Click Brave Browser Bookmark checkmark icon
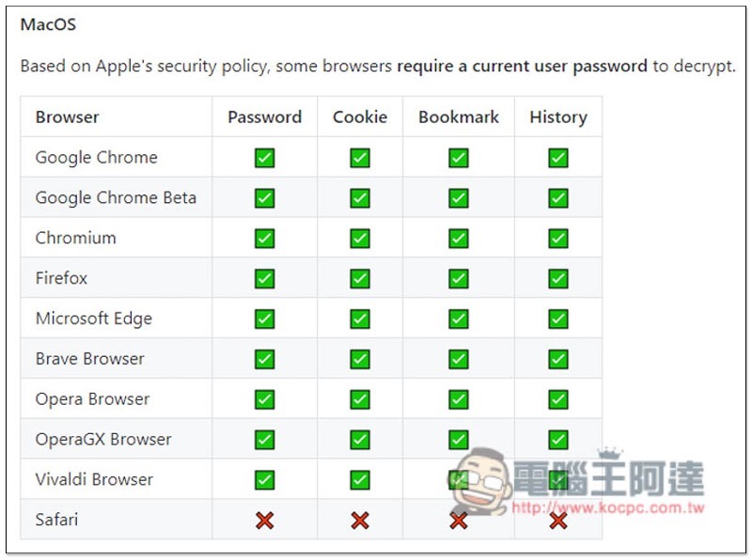This screenshot has height=560, width=752. pos(459,359)
